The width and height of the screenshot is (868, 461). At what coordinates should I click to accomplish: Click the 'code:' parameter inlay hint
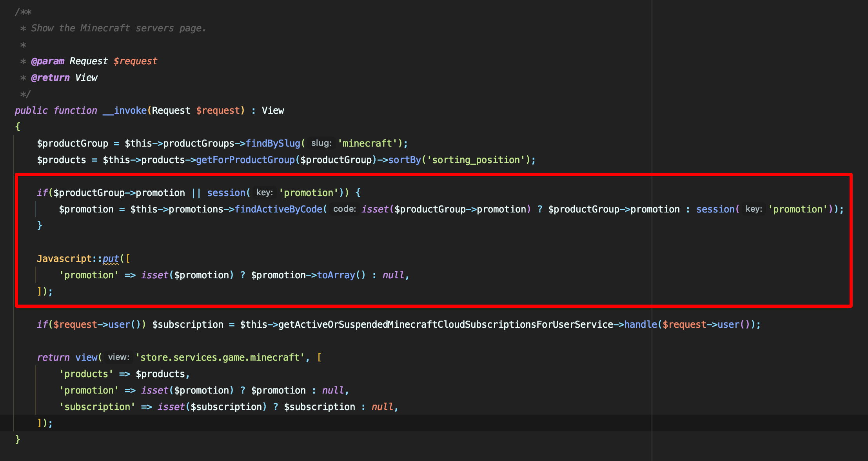tap(344, 209)
